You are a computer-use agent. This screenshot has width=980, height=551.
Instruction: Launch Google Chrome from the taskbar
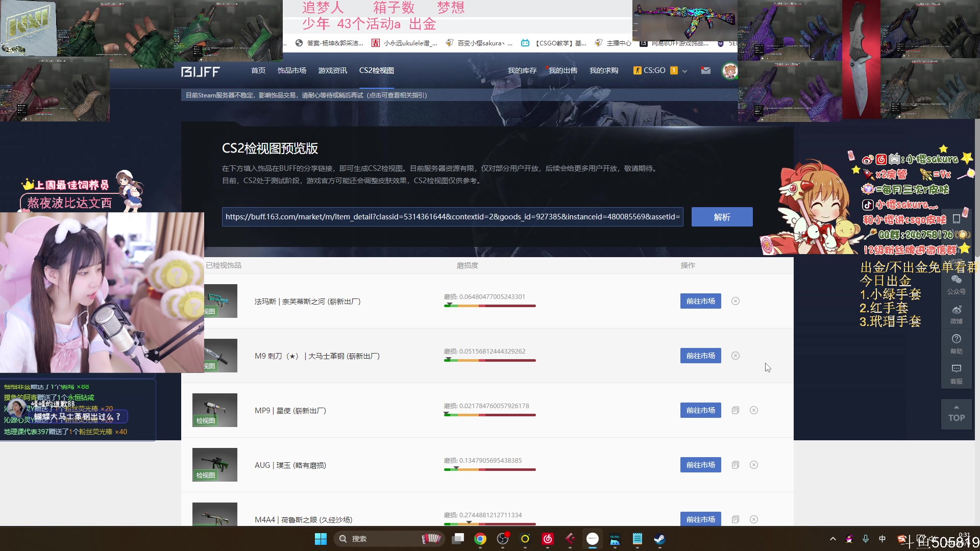point(480,539)
